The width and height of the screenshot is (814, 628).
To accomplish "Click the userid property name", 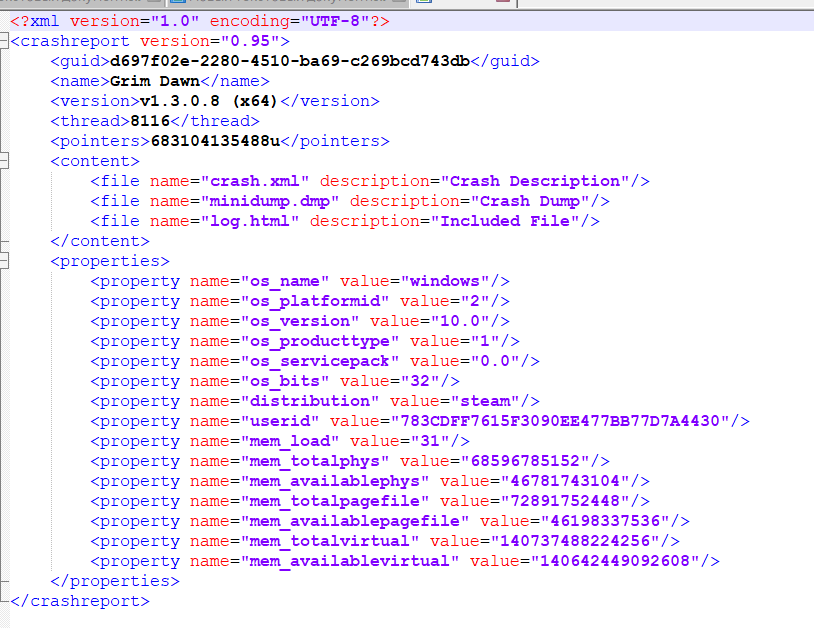I will (x=279, y=421).
